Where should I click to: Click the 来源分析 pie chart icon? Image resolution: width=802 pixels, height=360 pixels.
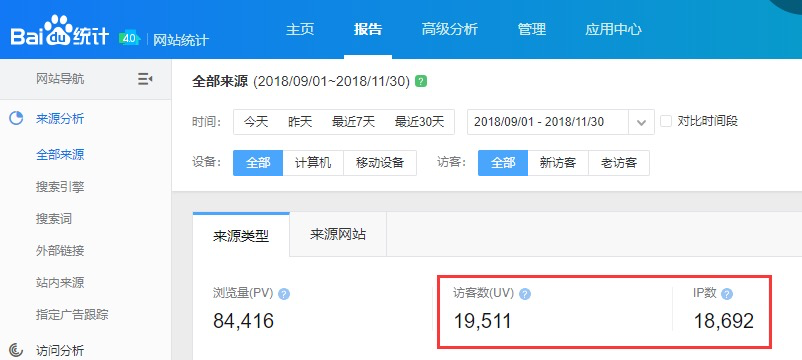point(16,119)
